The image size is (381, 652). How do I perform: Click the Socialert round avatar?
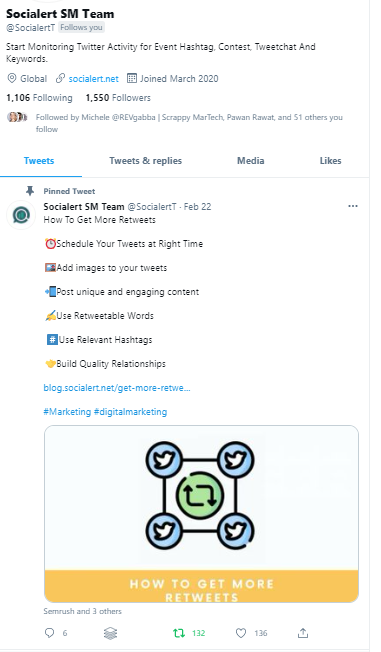click(21, 215)
